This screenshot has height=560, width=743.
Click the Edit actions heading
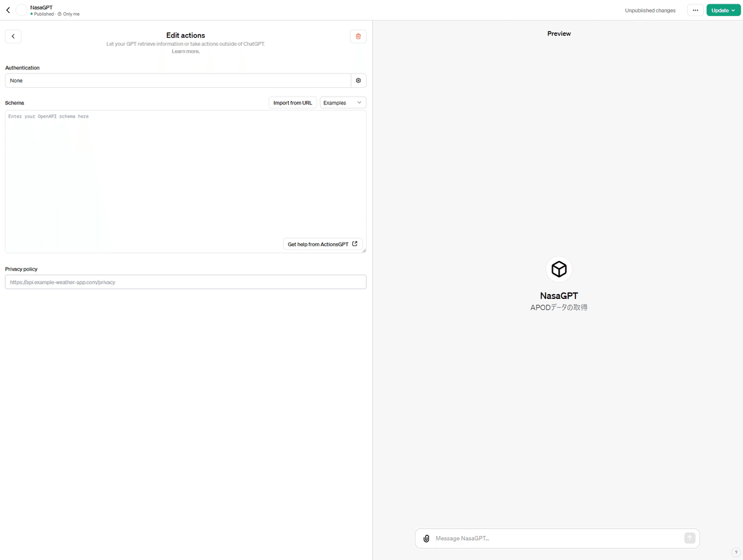[186, 35]
